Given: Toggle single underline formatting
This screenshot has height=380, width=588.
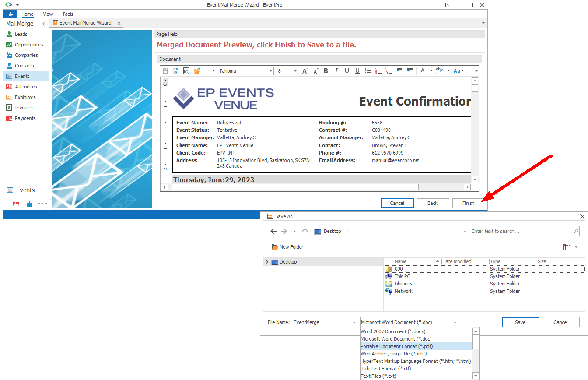Looking at the screenshot, I should (x=347, y=71).
